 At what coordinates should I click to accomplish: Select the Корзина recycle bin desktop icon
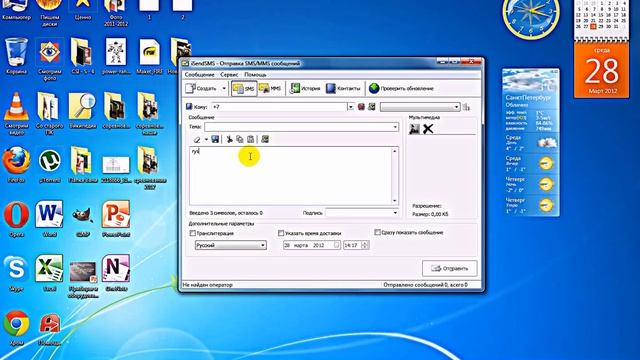tap(16, 56)
